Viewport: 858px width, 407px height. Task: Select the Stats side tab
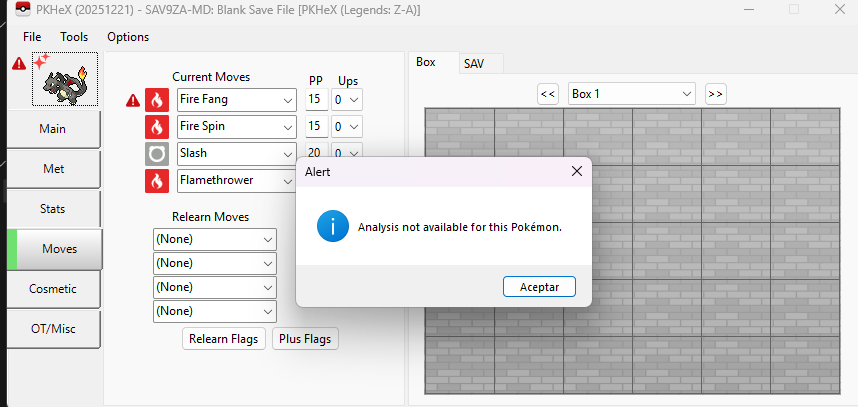tap(54, 208)
